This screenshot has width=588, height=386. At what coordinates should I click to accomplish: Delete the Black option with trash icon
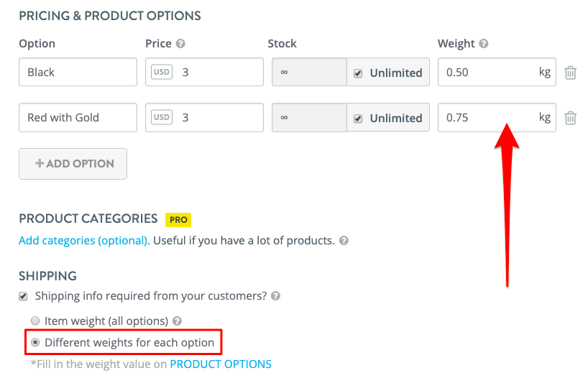pos(570,73)
